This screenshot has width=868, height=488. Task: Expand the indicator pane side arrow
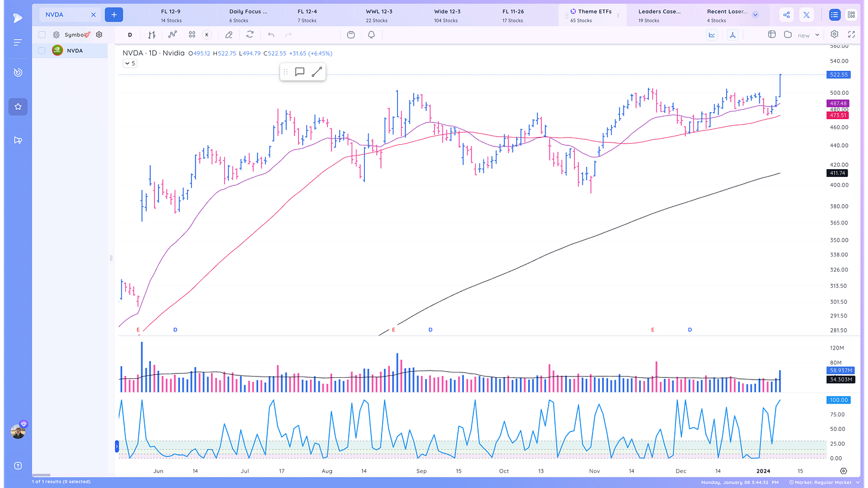coord(117,445)
